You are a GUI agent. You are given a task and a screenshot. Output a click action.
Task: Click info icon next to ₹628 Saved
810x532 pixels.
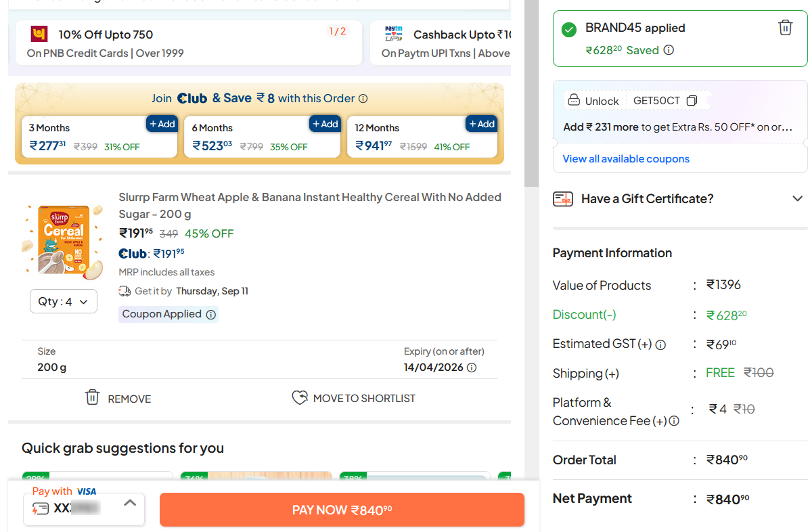click(669, 50)
